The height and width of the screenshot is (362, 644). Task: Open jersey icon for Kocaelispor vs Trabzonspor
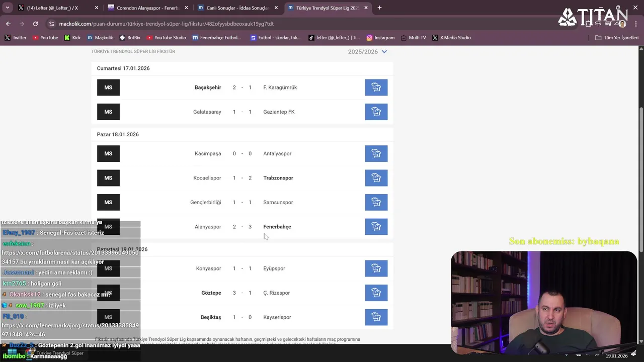pos(376,178)
